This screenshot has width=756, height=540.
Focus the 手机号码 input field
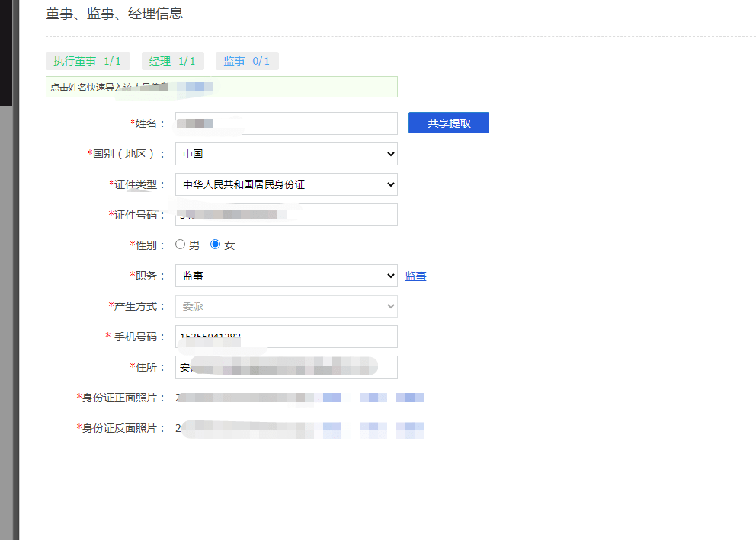pos(287,336)
